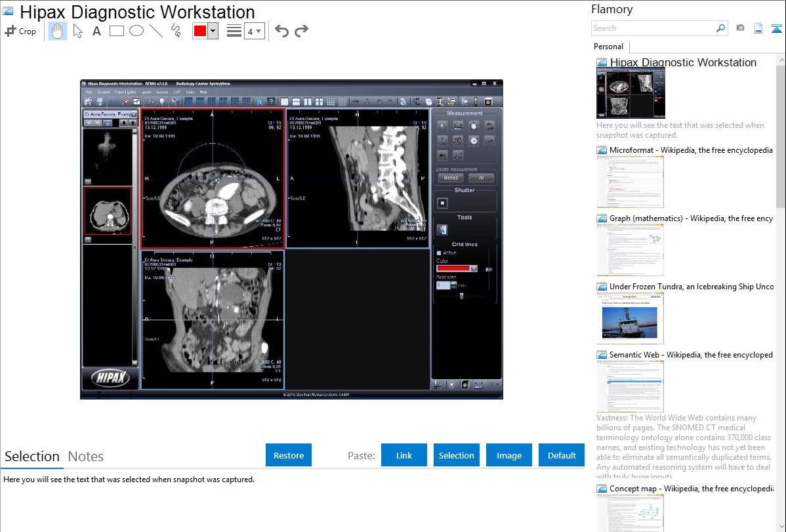Click the line thickness icon
This screenshot has height=532, width=786.
[x=234, y=31]
